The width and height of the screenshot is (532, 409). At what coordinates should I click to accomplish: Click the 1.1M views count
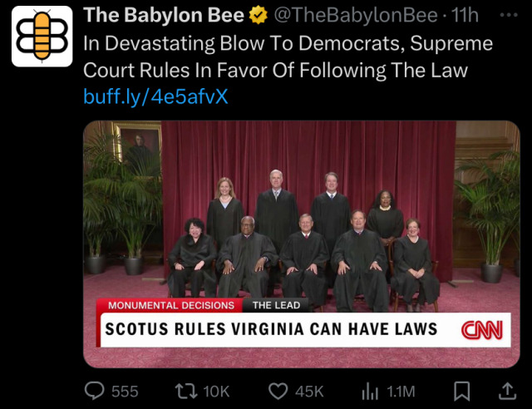(401, 392)
